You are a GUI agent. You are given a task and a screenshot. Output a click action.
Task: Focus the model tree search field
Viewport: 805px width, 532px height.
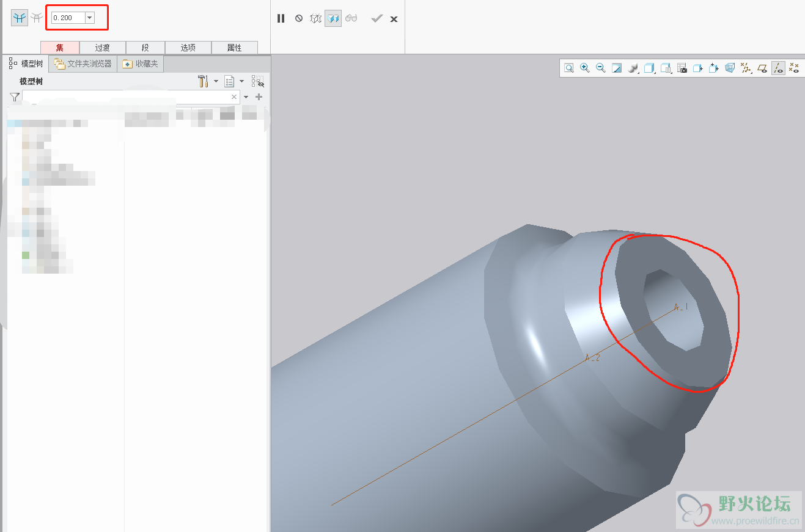pos(126,97)
